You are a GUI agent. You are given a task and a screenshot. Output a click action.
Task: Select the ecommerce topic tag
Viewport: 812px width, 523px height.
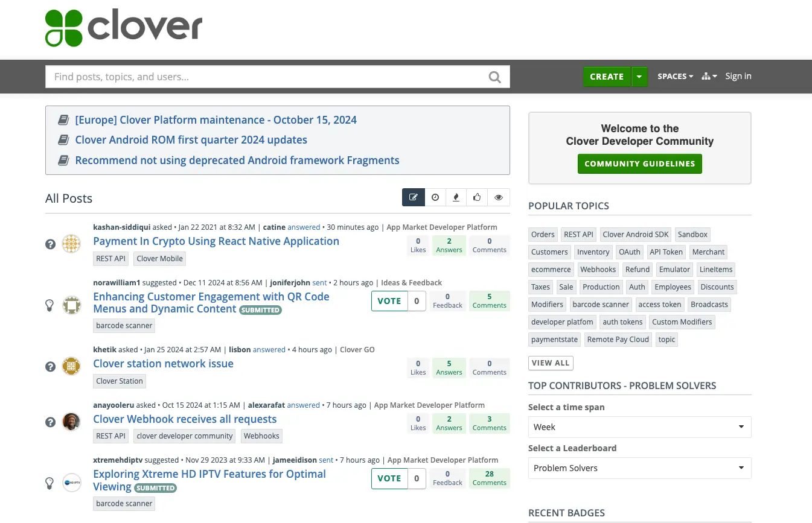tap(551, 270)
